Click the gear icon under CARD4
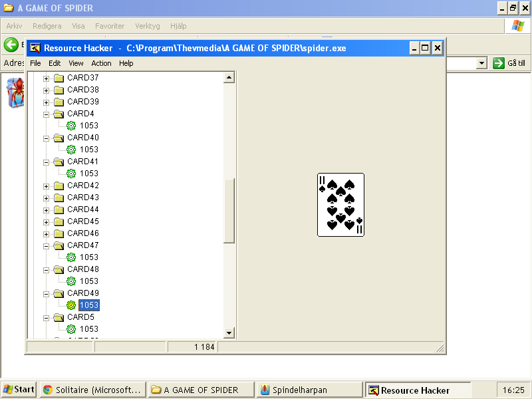 [71, 126]
